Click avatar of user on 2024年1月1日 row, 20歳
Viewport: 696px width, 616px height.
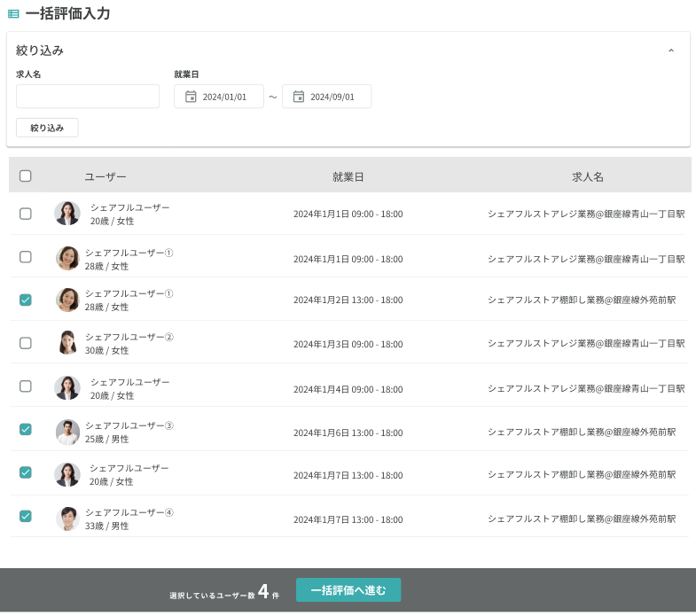tap(67, 214)
